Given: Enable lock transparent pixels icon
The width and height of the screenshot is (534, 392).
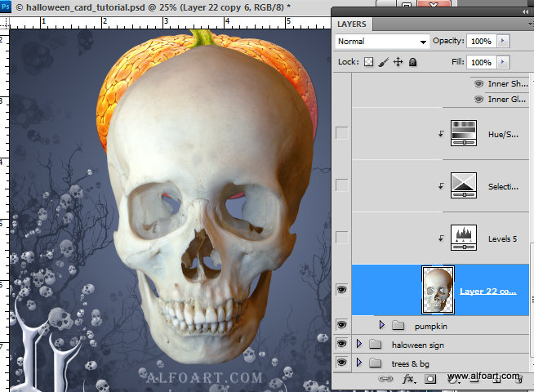Looking at the screenshot, I should pos(368,62).
